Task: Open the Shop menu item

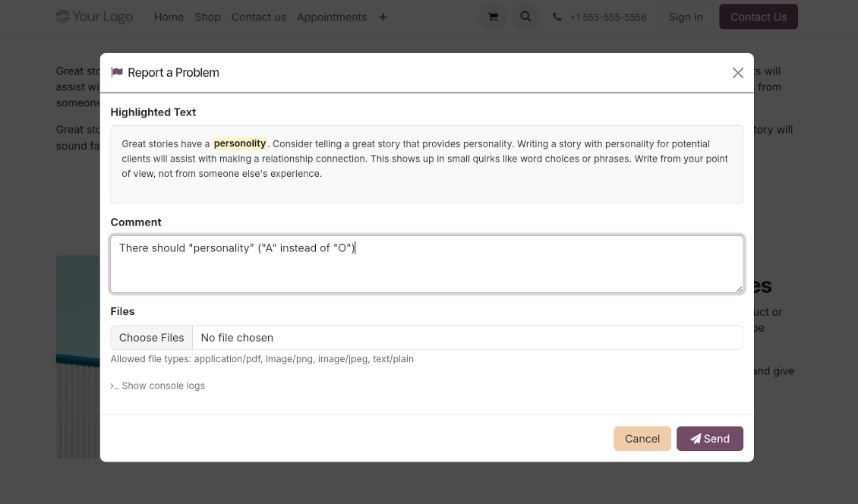Action: (207, 17)
